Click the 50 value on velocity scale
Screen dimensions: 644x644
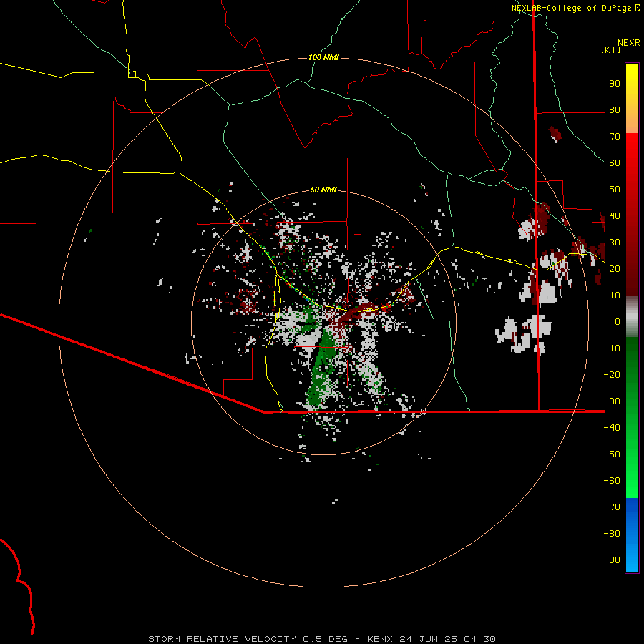pyautogui.click(x=615, y=190)
